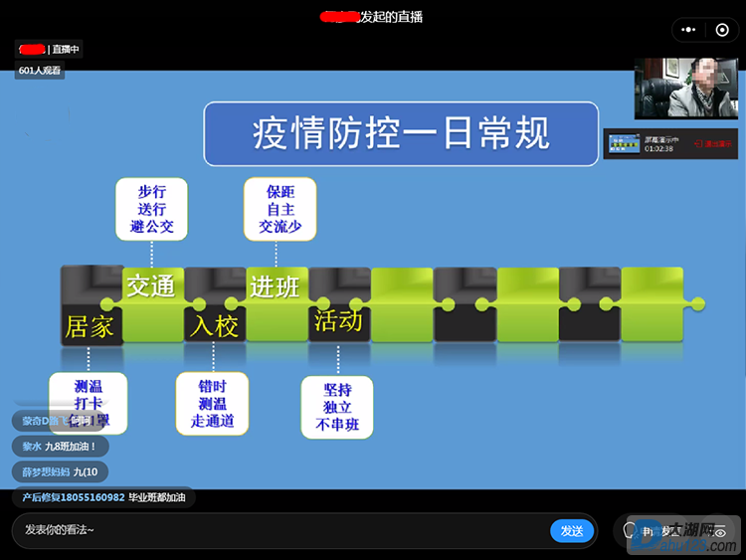Select the 产后修复 毕业班都加油 chat message
The height and width of the screenshot is (560, 746).
coord(103,497)
